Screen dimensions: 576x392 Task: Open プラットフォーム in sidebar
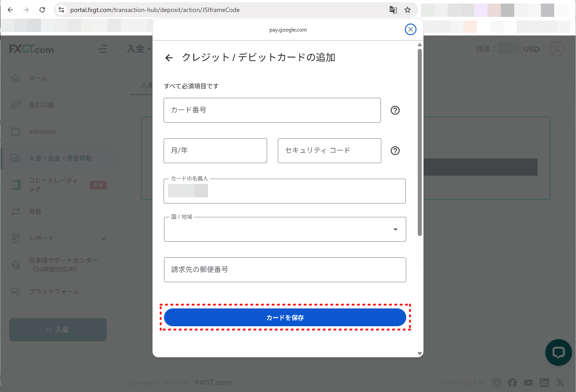[x=54, y=292]
